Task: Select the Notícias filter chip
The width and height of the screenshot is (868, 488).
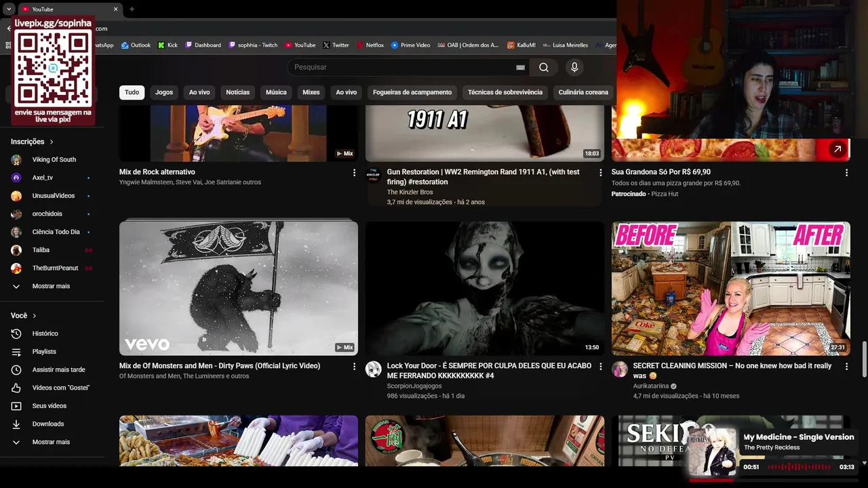Action: pos(238,92)
